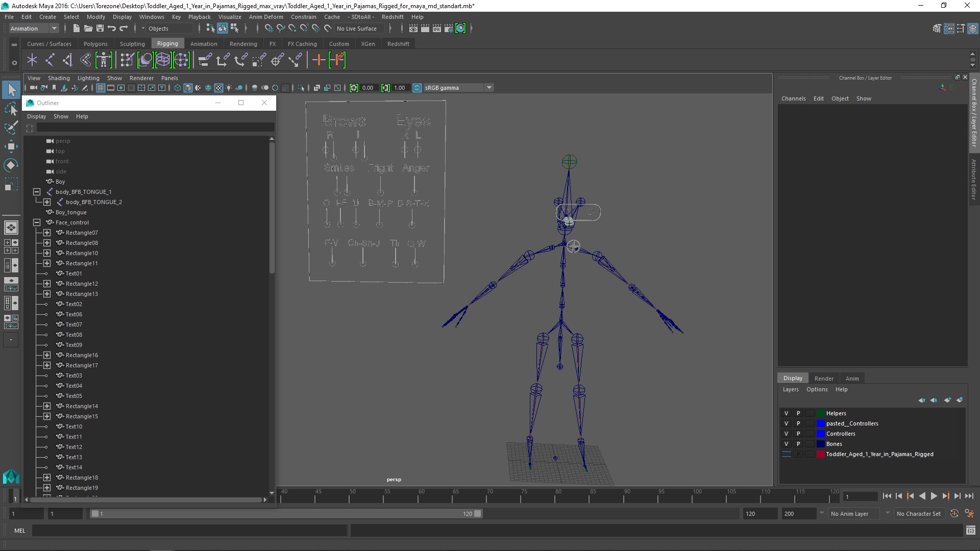
Task: Open the sRGB gamma dropdown
Action: 489,88
